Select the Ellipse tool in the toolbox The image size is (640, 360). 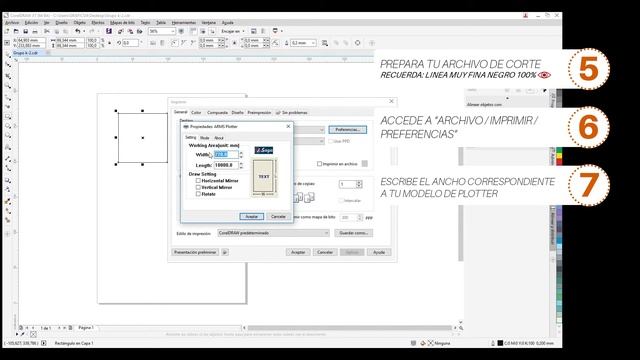click(8, 127)
